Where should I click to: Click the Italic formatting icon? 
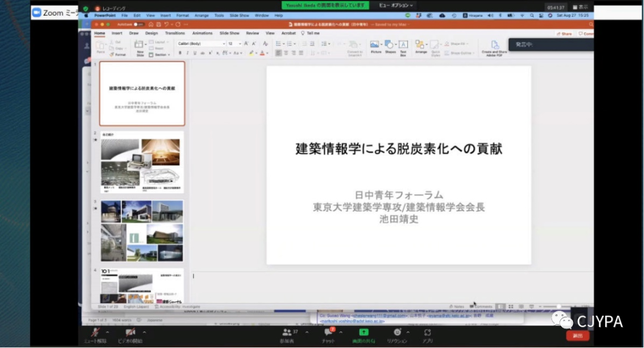click(187, 53)
